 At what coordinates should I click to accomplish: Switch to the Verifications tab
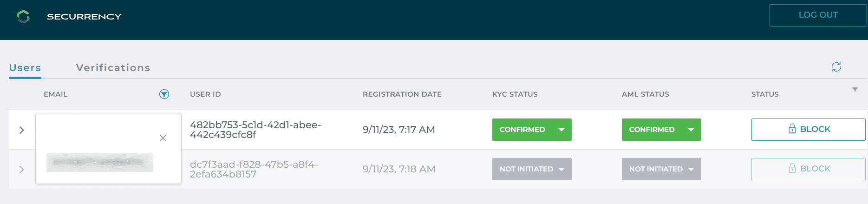[113, 68]
